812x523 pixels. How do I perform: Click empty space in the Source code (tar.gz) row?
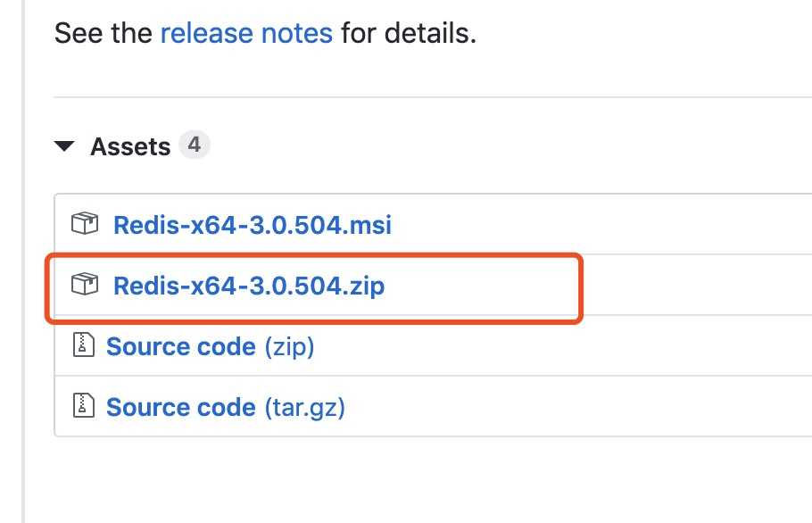575,406
